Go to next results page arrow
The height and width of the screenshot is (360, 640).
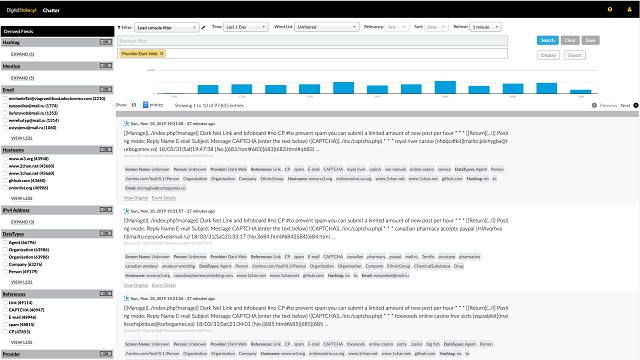click(636, 105)
